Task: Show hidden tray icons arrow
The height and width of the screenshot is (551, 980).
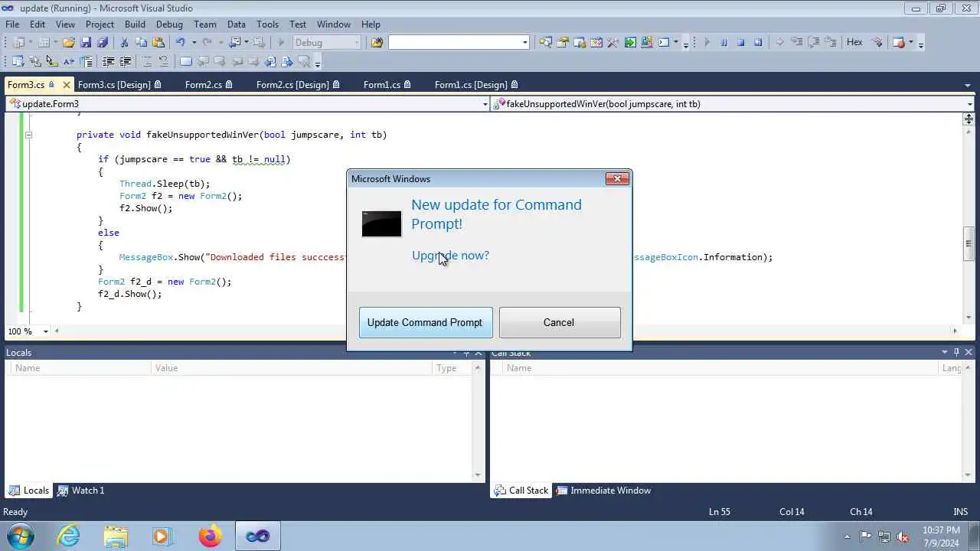Action: 847,536
